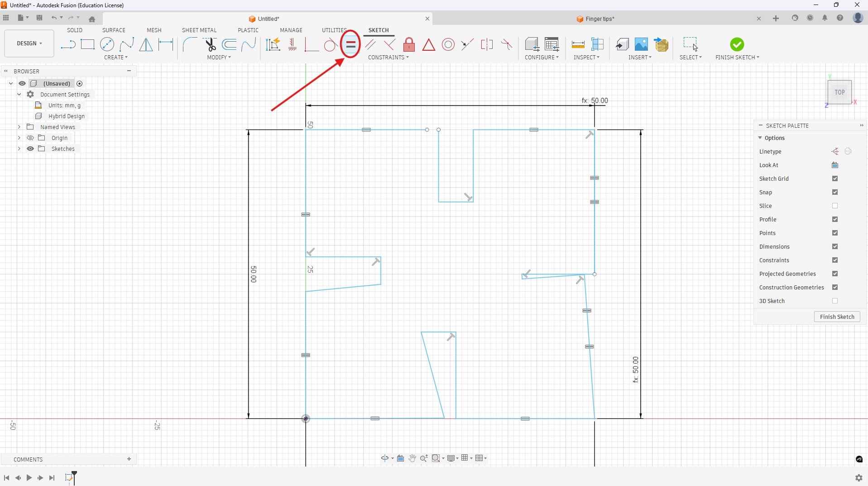868x486 pixels.
Task: Select the Pan hand tool
Action: (412, 458)
